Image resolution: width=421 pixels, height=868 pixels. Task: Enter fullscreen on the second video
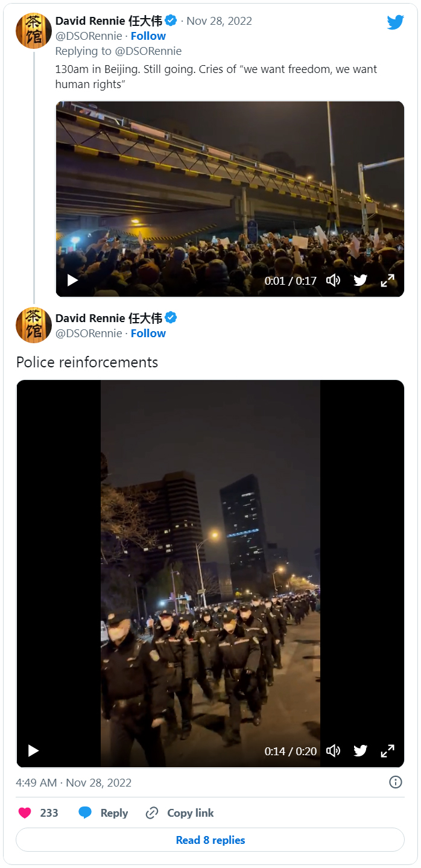coord(387,750)
